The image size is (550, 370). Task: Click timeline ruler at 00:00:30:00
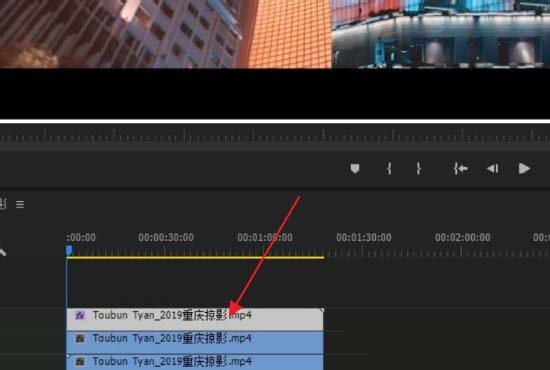click(166, 238)
